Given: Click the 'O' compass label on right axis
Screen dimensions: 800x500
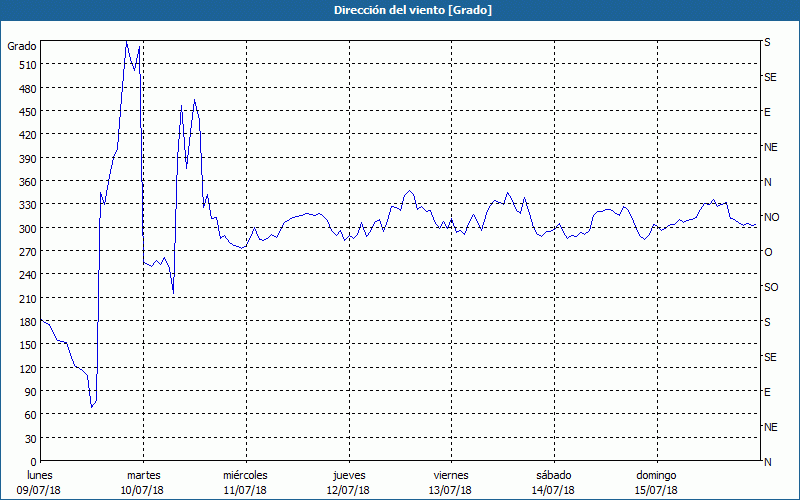Looking at the screenshot, I should (x=768, y=253).
